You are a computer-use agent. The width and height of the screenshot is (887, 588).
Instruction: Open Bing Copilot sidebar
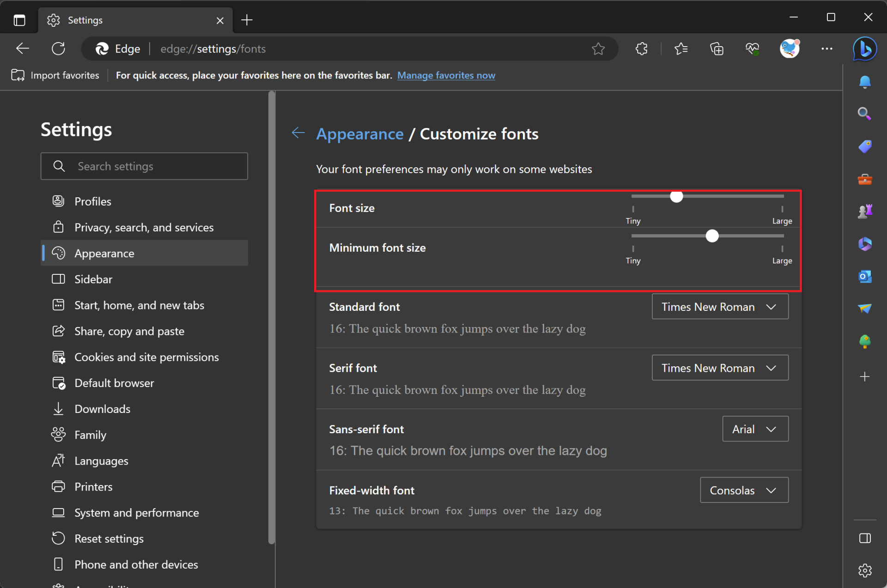click(x=865, y=48)
